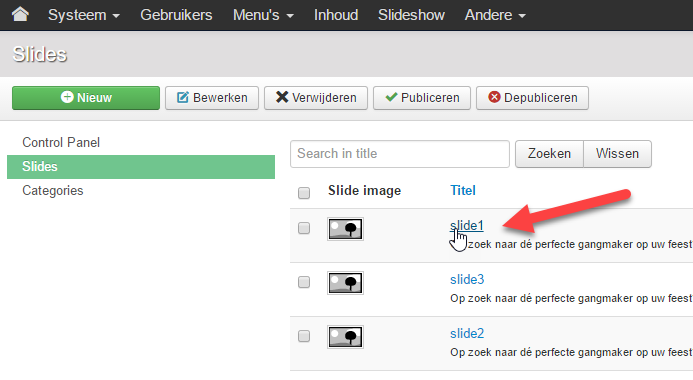Open the Inhoud menu item
Screen dimensions: 693x380
click(x=336, y=15)
